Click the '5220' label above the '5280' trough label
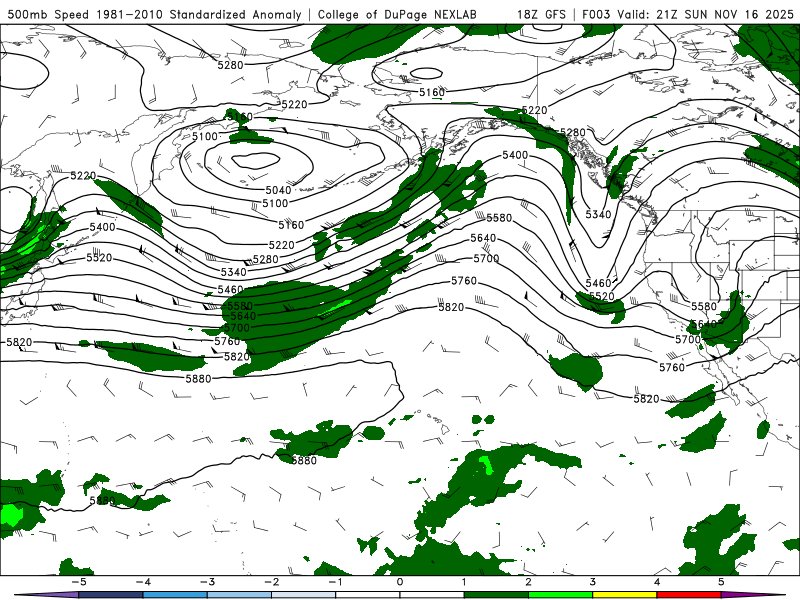Screen dimensions: 800x600 (x=534, y=110)
